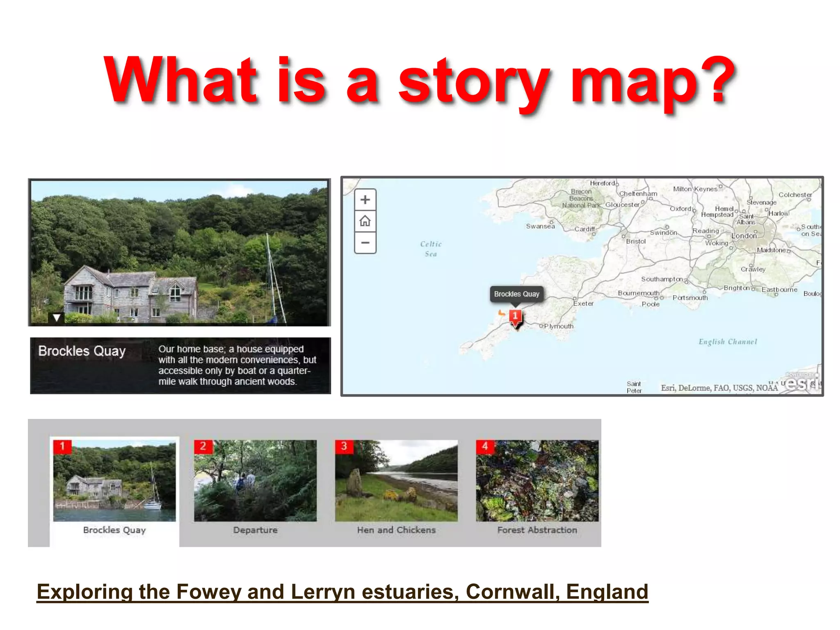Open the Fowey and Lerryn estuaries link

click(342, 592)
